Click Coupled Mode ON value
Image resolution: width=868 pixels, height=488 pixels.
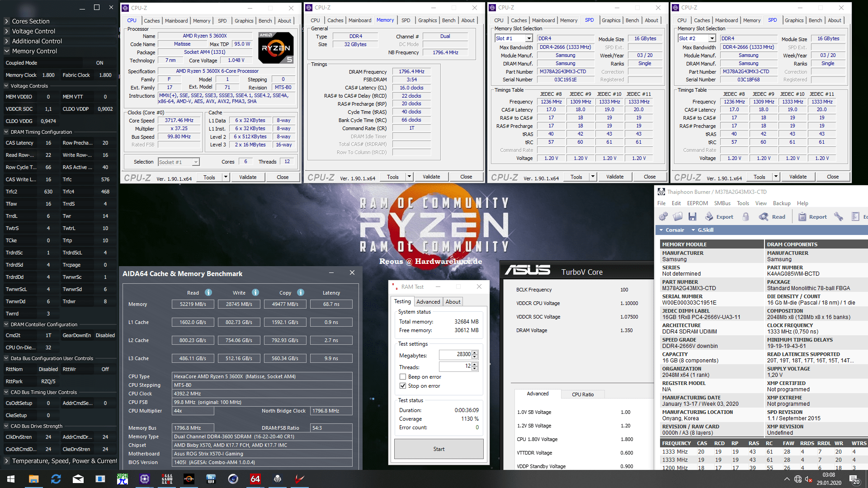tap(100, 63)
